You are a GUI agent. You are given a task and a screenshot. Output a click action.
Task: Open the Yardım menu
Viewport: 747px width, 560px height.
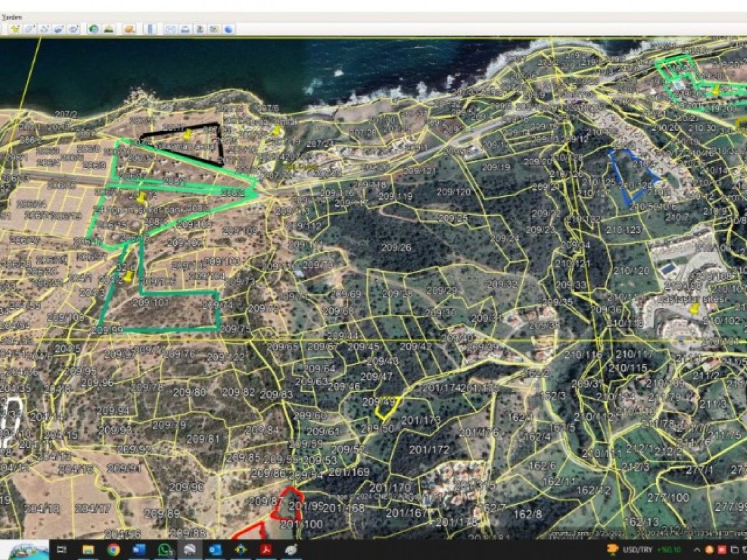coord(14,17)
